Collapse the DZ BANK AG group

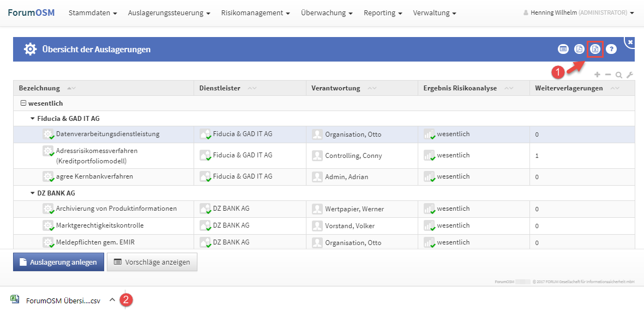(32, 193)
